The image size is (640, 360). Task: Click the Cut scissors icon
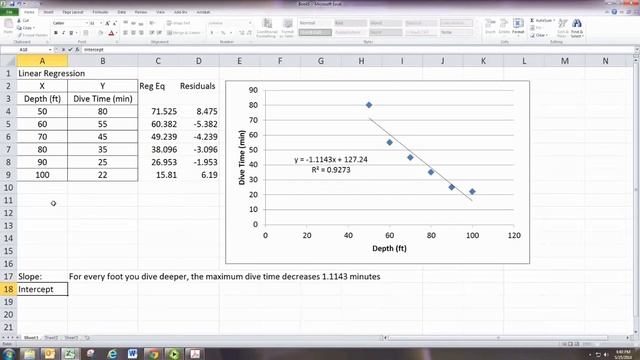point(19,20)
